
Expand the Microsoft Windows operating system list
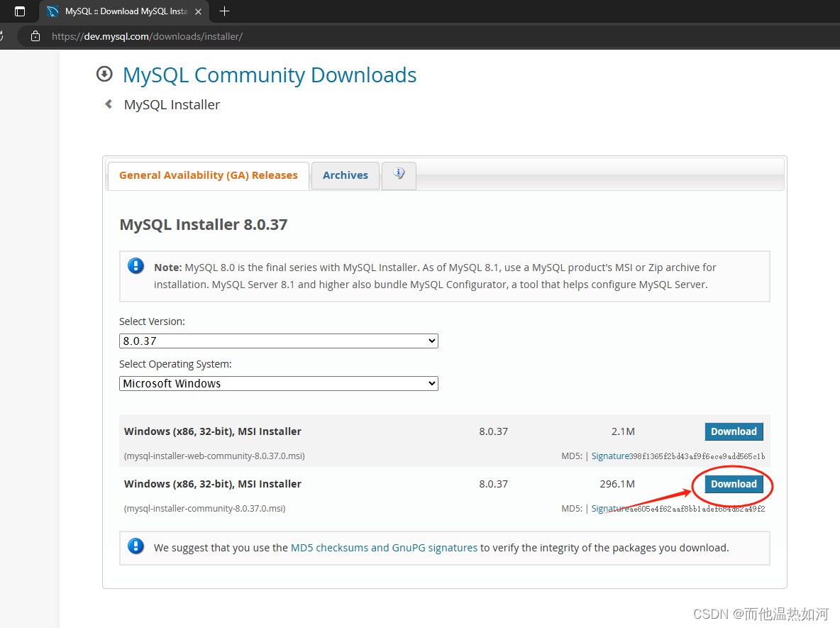(x=278, y=383)
